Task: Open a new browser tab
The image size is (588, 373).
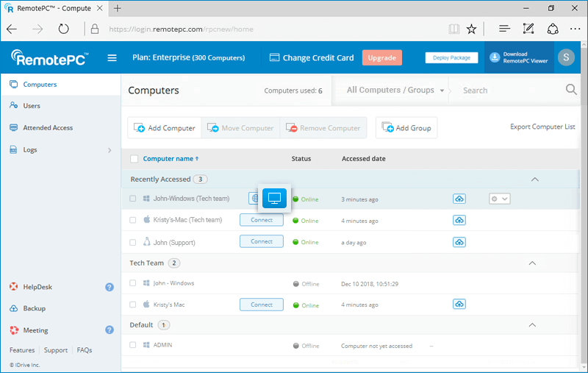Action: pos(118,8)
